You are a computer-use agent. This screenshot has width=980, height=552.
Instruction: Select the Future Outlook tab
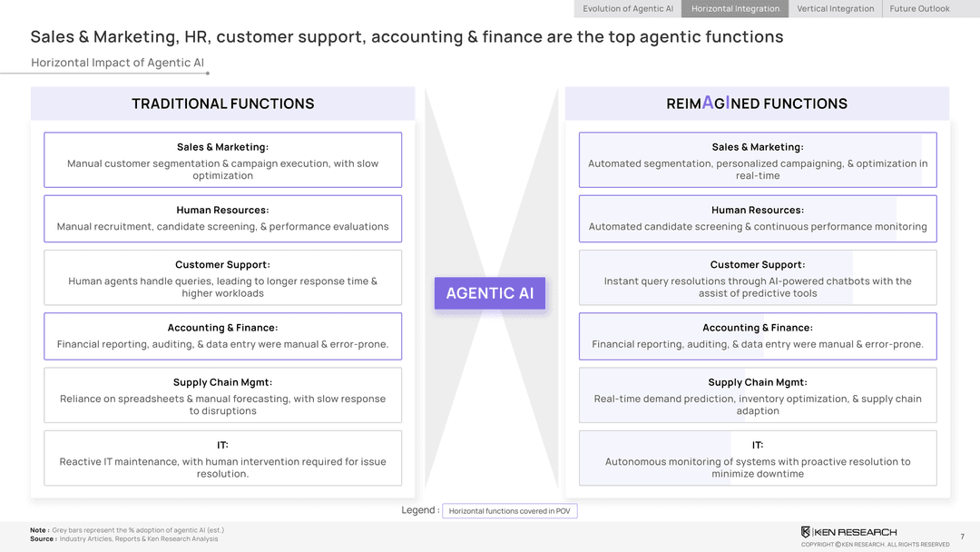(x=919, y=9)
